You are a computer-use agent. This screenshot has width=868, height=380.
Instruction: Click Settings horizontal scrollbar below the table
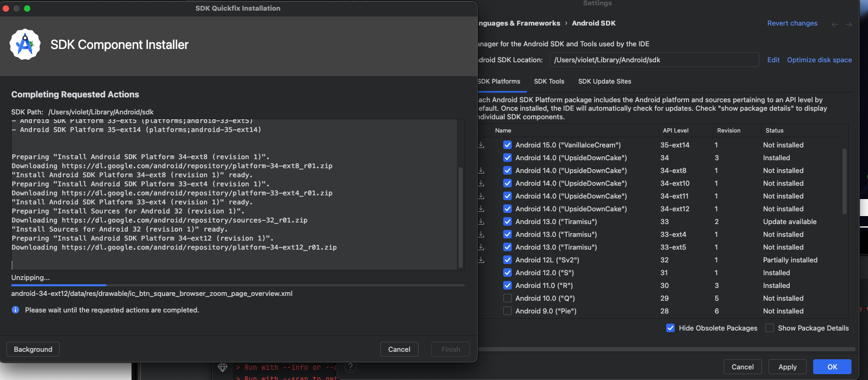pos(666,349)
